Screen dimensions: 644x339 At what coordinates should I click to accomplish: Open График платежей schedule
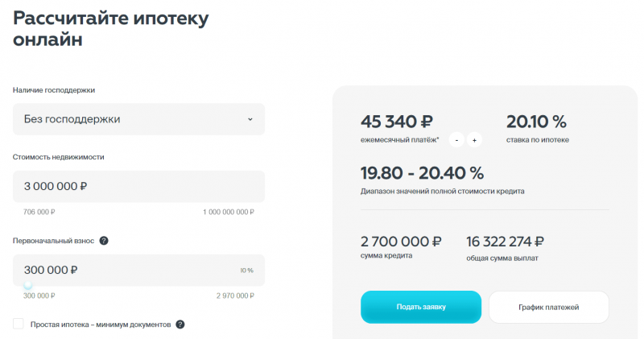pyautogui.click(x=548, y=307)
